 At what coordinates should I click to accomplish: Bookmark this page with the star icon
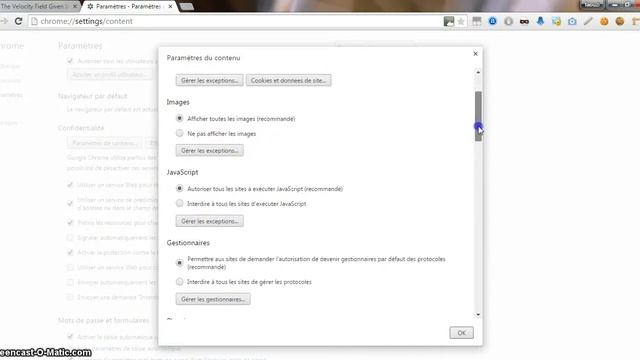461,22
